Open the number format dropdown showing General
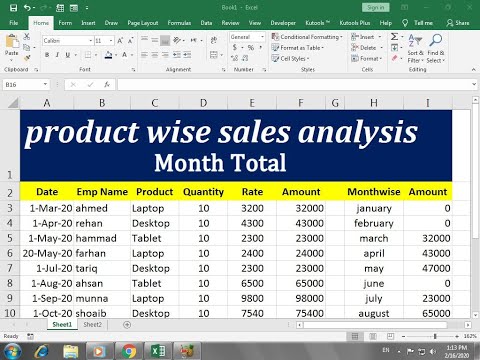This screenshot has height=360, width=480. [262, 37]
